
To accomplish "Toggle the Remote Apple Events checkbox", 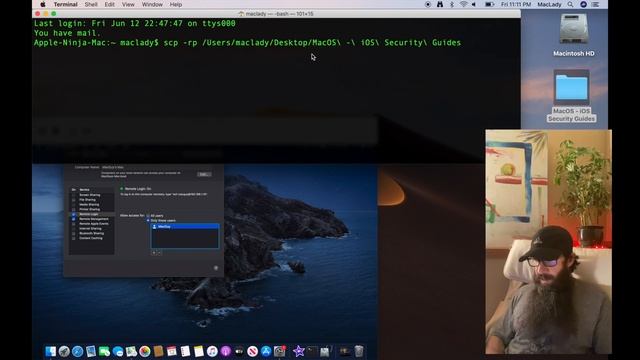I will coord(73,224).
